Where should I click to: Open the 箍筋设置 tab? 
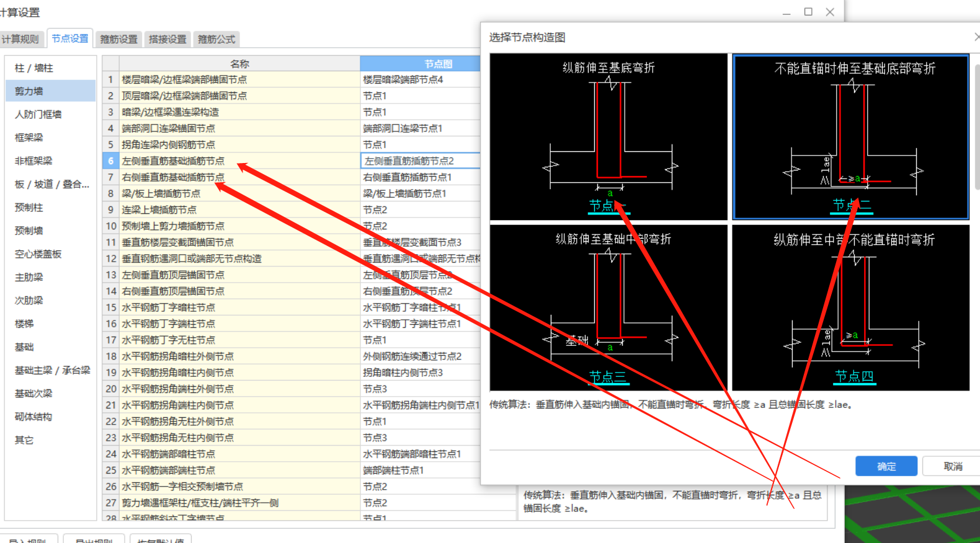pyautogui.click(x=118, y=39)
